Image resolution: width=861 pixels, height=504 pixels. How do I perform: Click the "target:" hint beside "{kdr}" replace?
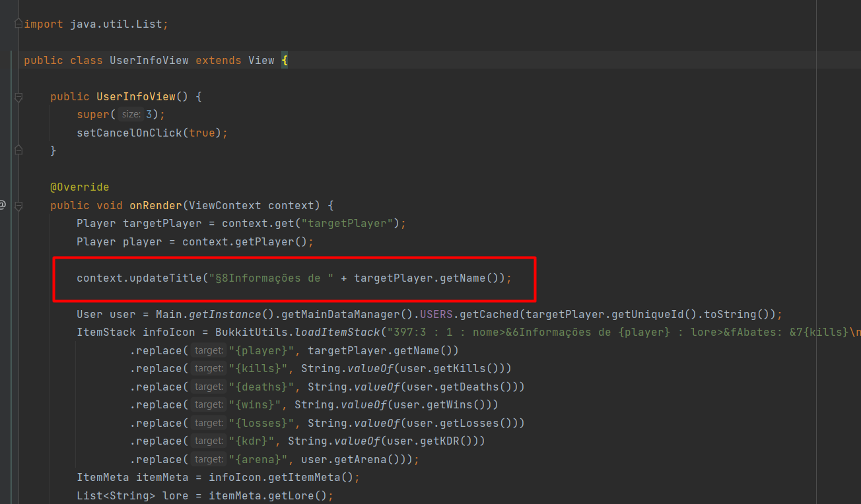208,441
